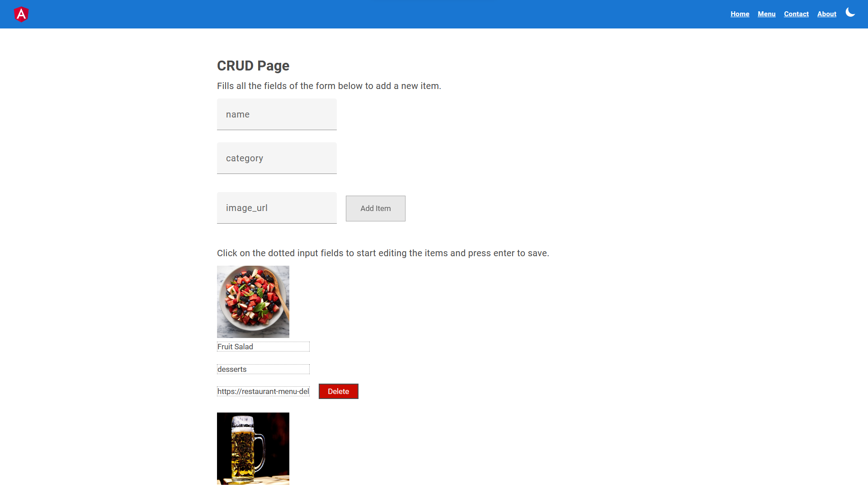The image size is (868, 488).
Task: Toggle dark mode with moon icon
Action: [850, 13]
